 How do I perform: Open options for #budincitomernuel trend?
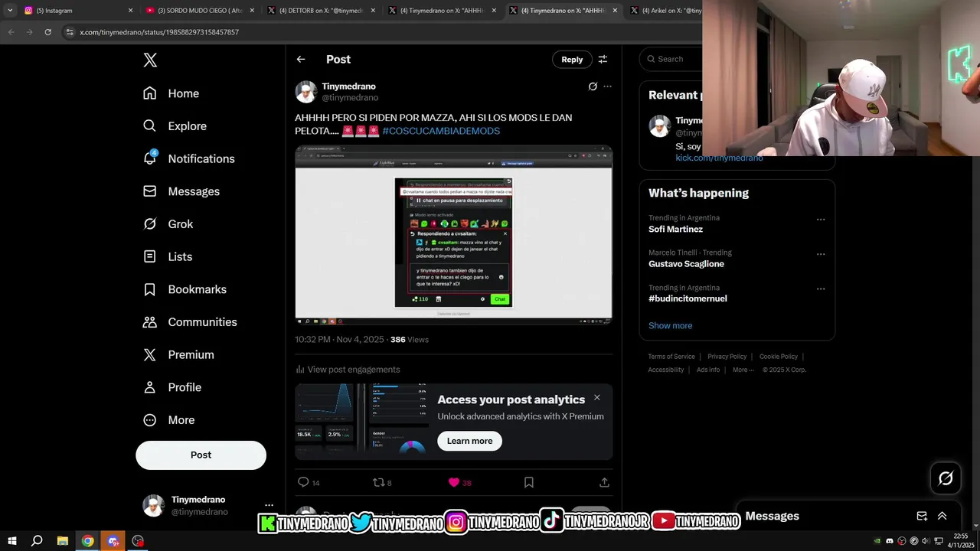coord(821,289)
